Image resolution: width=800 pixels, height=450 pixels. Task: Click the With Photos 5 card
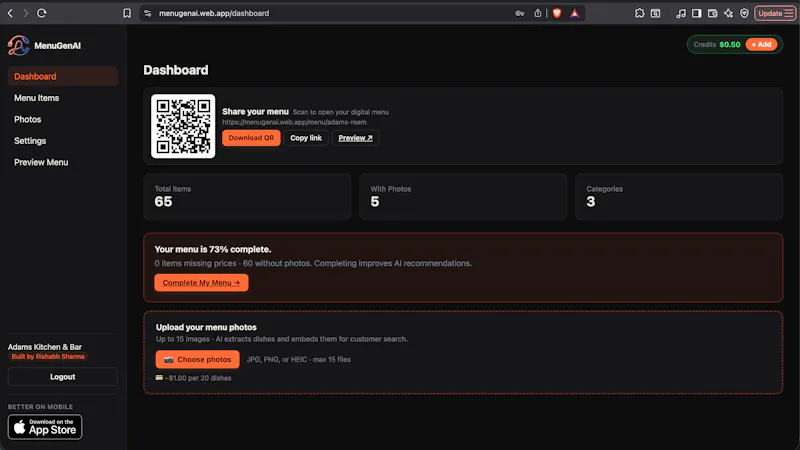463,196
